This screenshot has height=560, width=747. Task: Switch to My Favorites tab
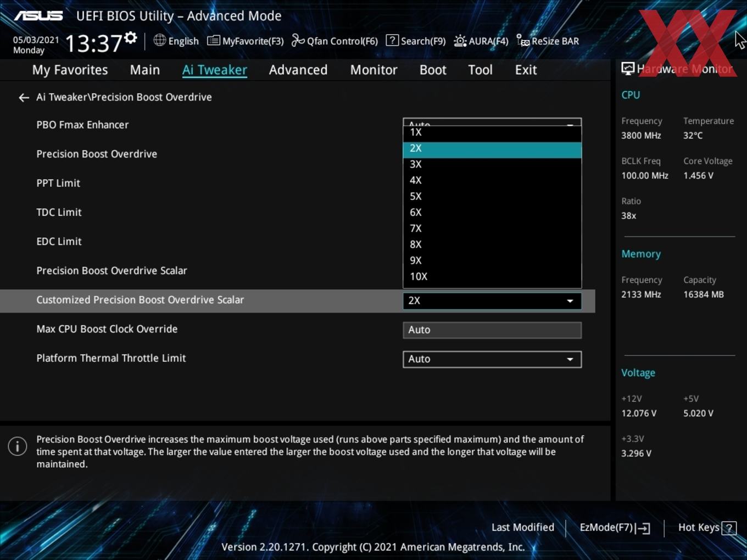(70, 70)
